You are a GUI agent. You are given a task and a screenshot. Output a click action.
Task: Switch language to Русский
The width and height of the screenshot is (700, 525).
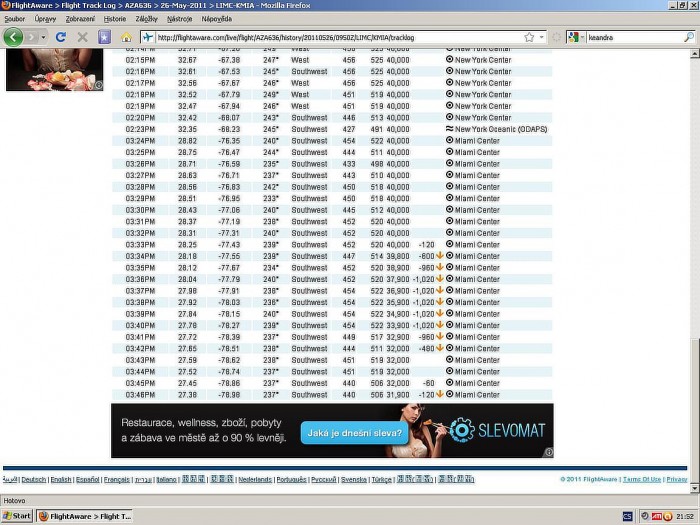click(323, 479)
